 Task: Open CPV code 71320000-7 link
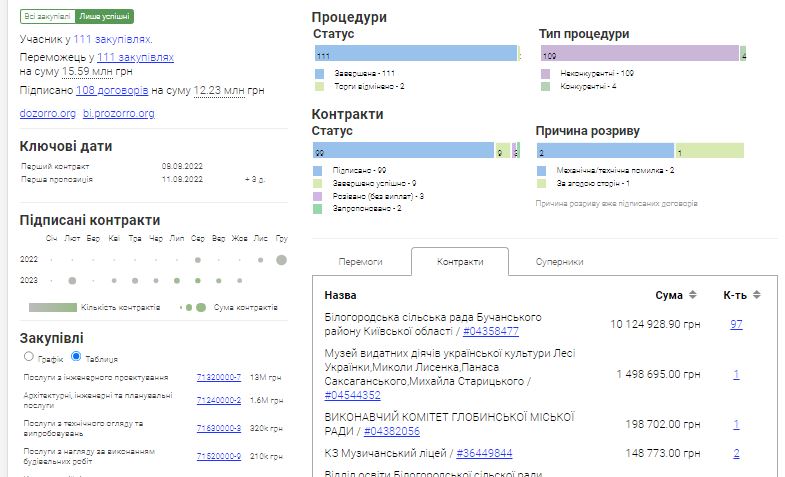219,377
